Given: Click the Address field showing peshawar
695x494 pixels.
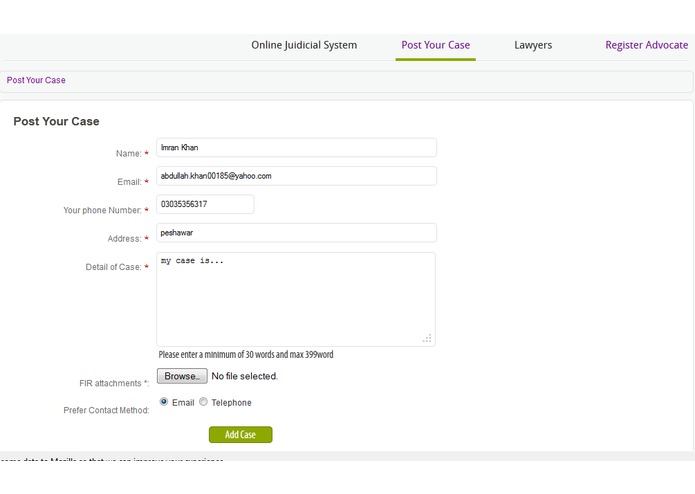Looking at the screenshot, I should (x=297, y=233).
